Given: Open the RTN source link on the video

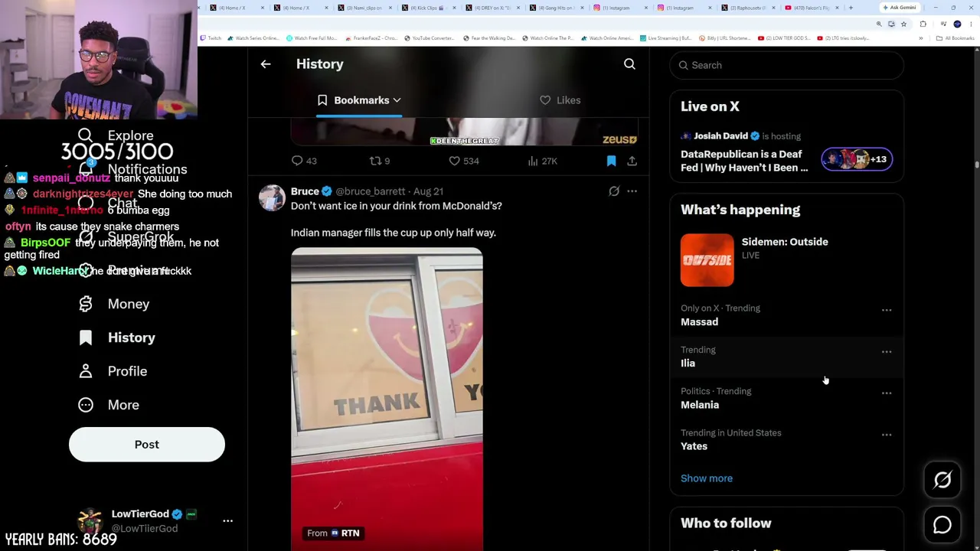Looking at the screenshot, I should point(333,533).
